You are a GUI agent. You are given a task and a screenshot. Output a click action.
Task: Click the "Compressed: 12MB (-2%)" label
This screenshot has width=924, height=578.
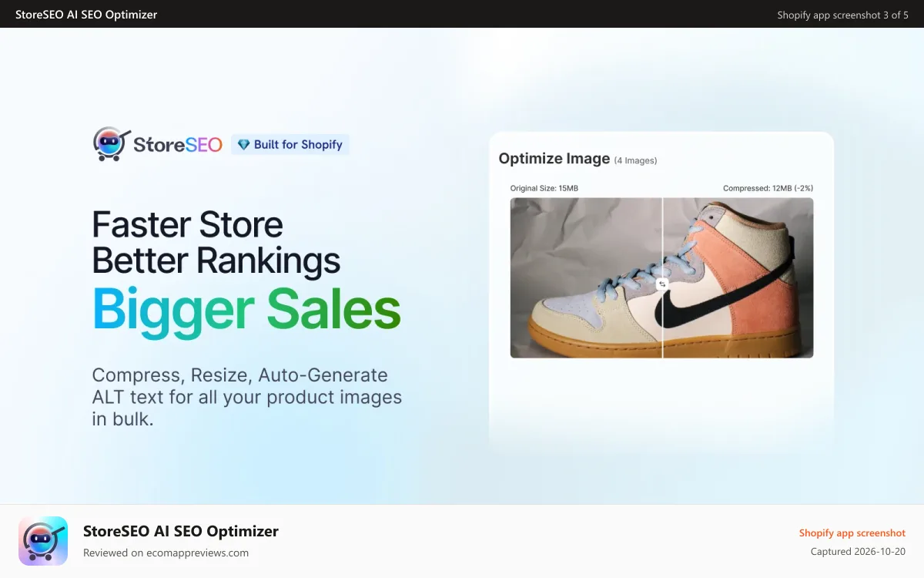(768, 188)
